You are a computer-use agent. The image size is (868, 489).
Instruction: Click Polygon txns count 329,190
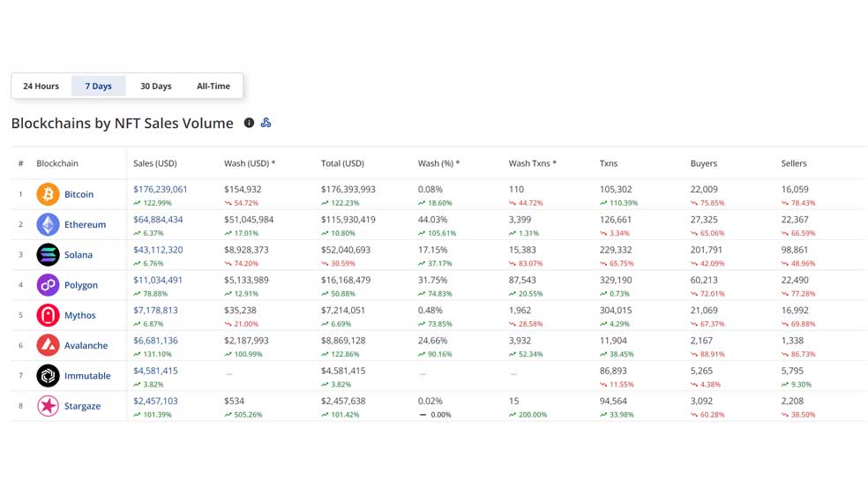(616, 280)
